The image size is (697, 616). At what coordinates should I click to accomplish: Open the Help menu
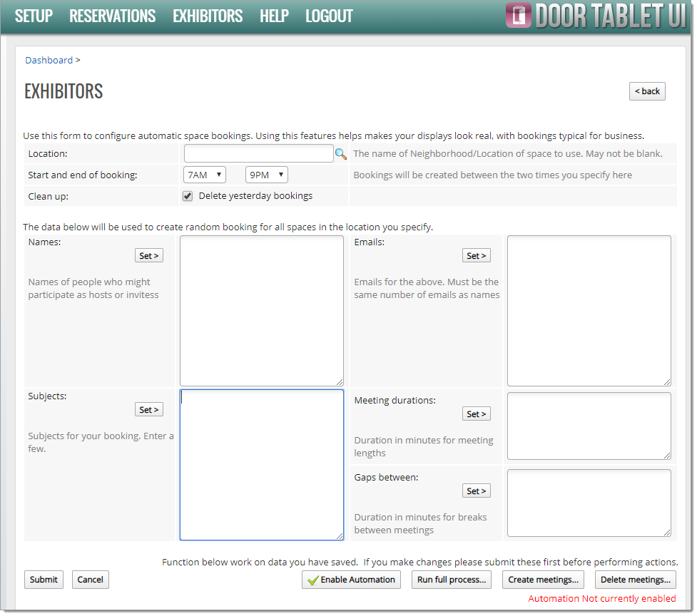pos(274,16)
